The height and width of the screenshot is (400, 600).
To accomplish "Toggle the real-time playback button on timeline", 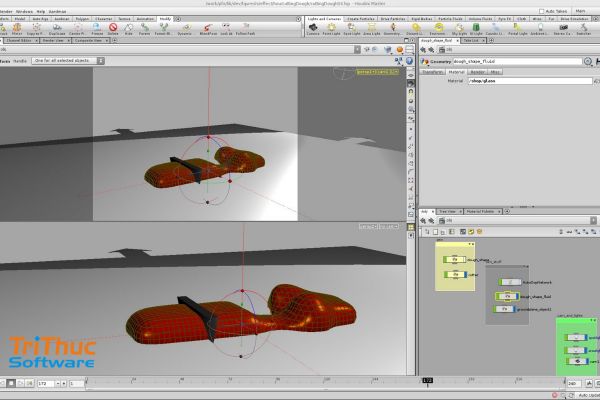I will tap(29, 383).
